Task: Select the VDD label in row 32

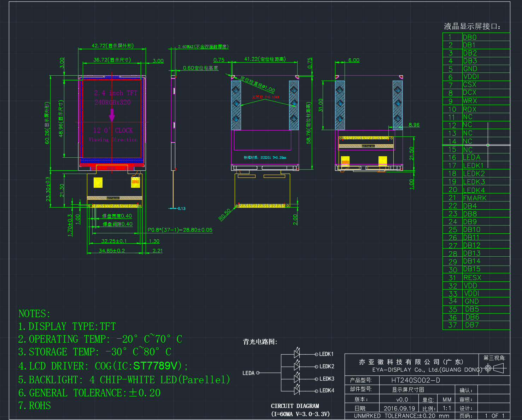Action: click(470, 286)
